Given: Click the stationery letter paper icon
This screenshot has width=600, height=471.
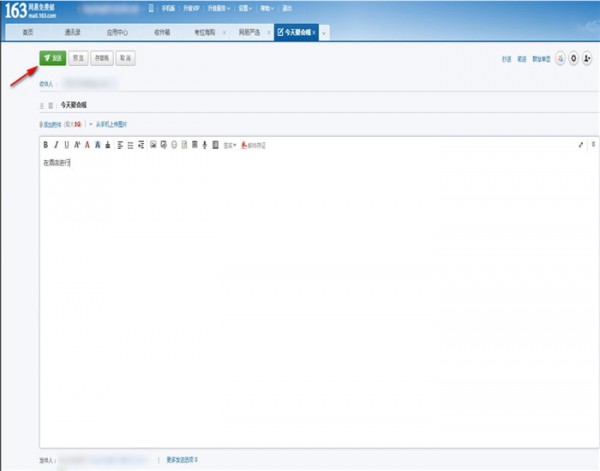Looking at the screenshot, I should [184, 145].
